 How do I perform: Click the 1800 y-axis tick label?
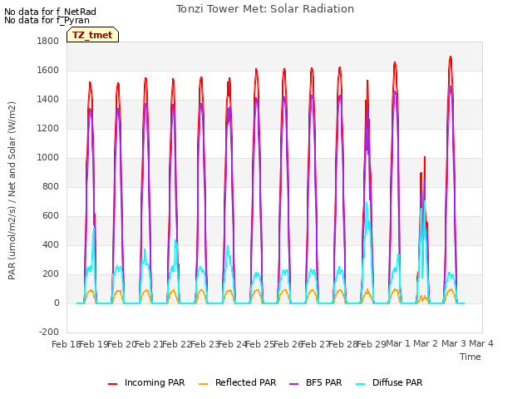[48, 42]
